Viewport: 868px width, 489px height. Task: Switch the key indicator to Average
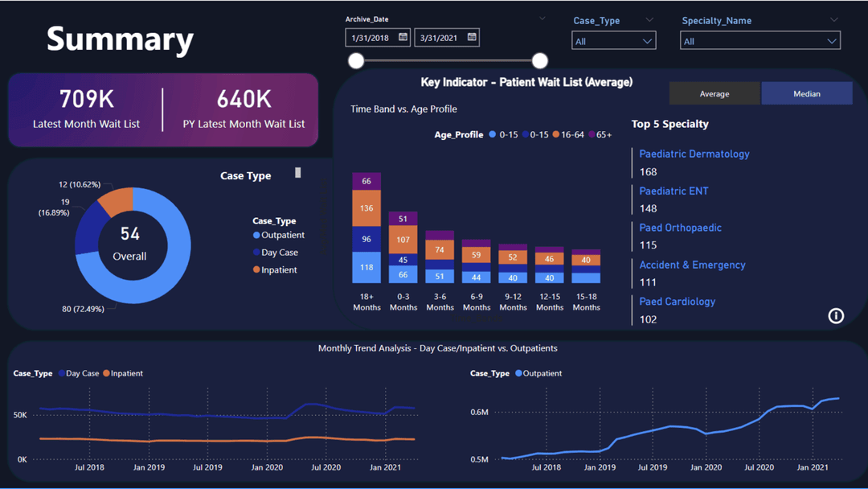point(714,94)
